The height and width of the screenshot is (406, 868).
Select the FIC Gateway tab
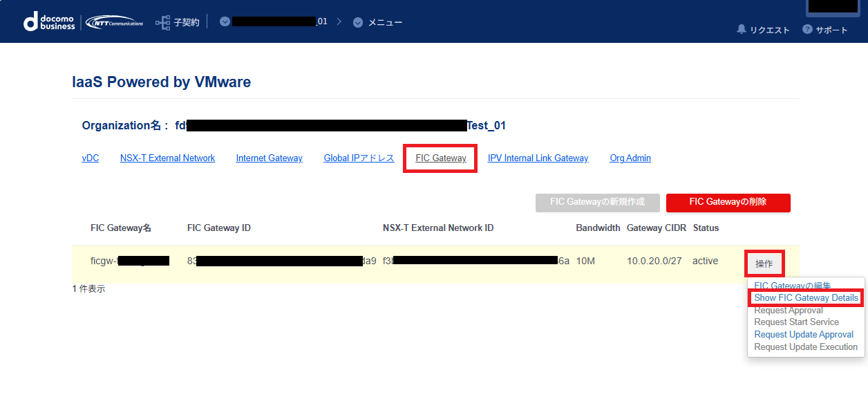[x=441, y=158]
